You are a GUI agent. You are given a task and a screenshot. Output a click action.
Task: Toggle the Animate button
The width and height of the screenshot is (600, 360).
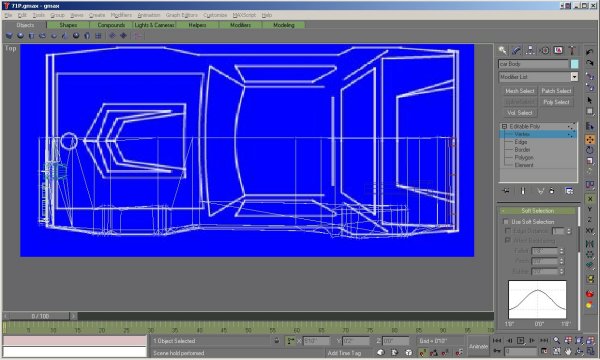click(x=478, y=346)
